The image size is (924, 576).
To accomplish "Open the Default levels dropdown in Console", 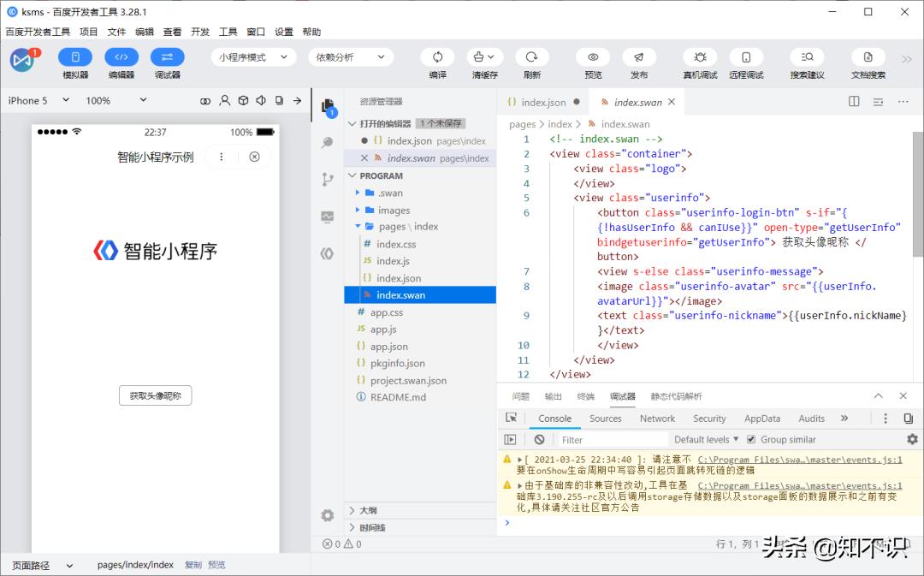I will tap(703, 439).
